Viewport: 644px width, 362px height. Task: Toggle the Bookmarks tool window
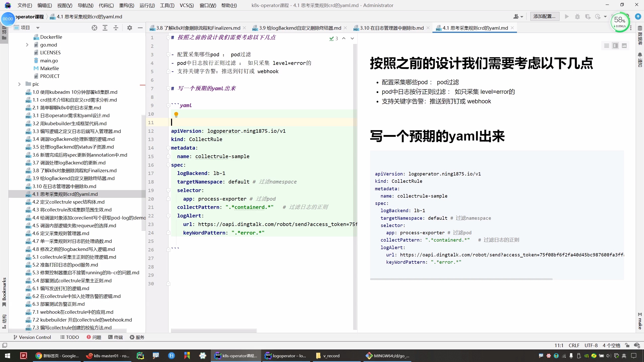[4, 292]
